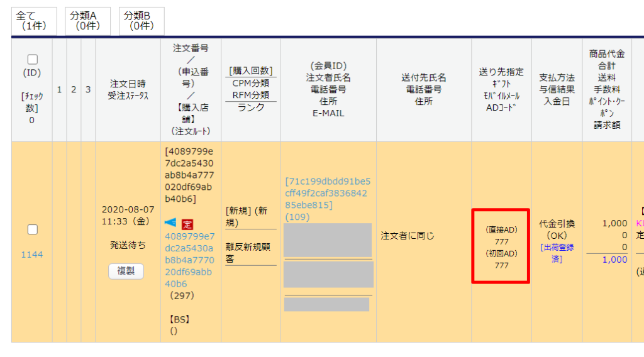The height and width of the screenshot is (357, 644).
Task: Click the (初回AD) label text
Action: coord(501,253)
